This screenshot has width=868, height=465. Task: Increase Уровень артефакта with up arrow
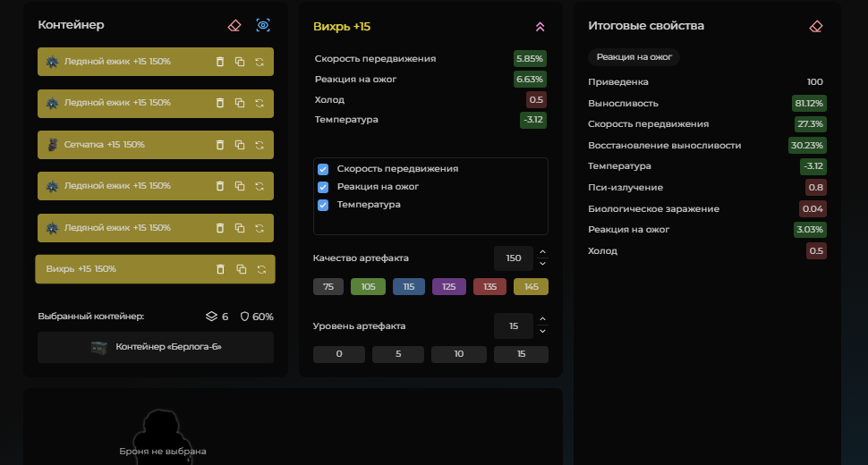542,319
